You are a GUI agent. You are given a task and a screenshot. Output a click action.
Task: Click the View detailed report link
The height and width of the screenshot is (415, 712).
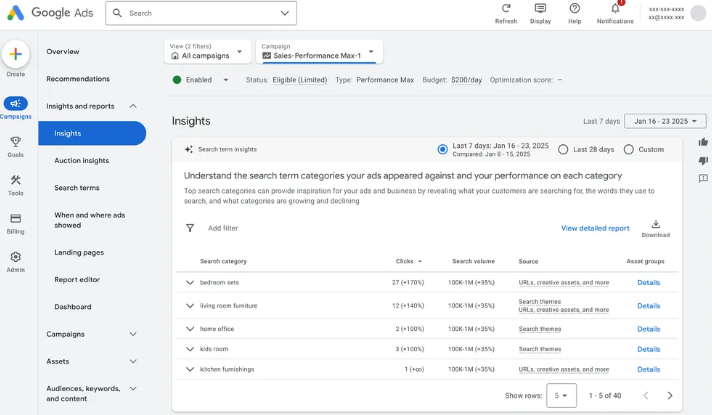[x=595, y=228]
